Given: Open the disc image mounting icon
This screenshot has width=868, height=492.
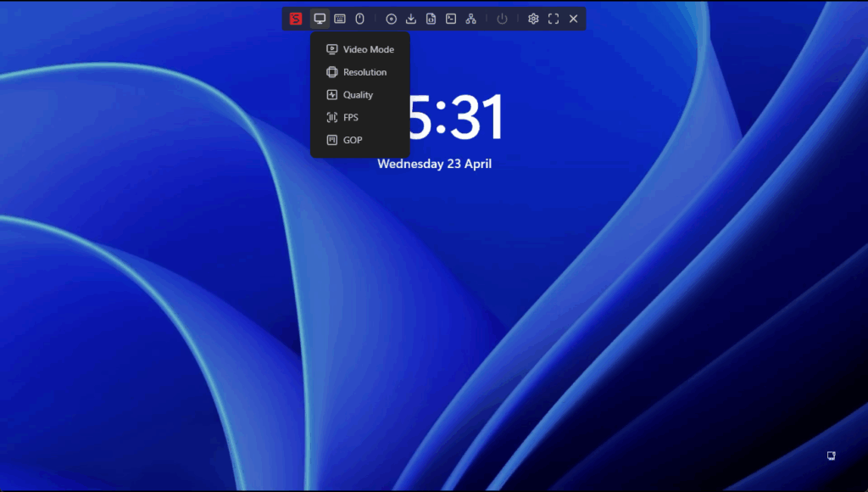Looking at the screenshot, I should 391,19.
